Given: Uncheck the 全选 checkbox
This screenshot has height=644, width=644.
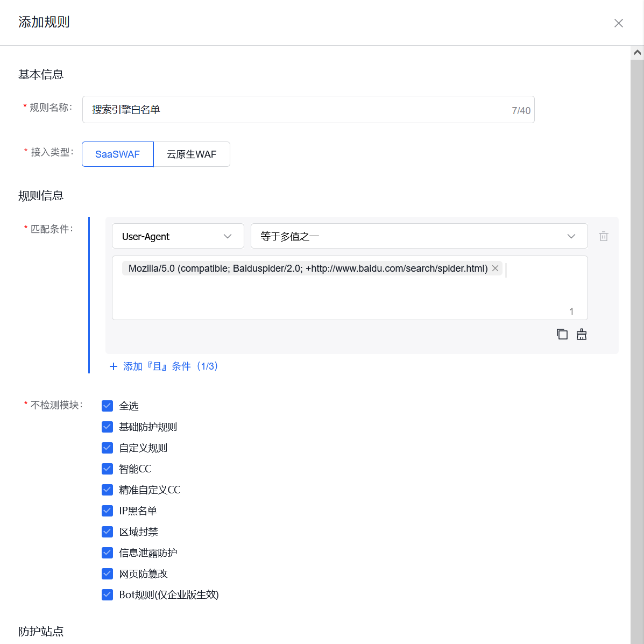Looking at the screenshot, I should [107, 406].
